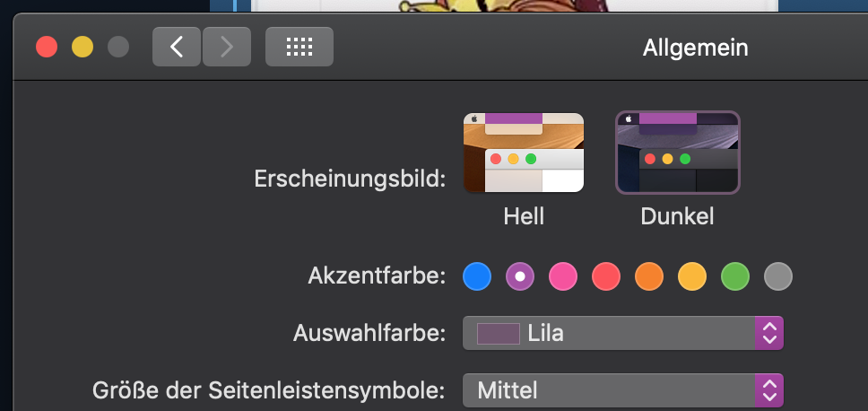Click the Hell label under light appearance
868x411 pixels.
[x=524, y=216]
